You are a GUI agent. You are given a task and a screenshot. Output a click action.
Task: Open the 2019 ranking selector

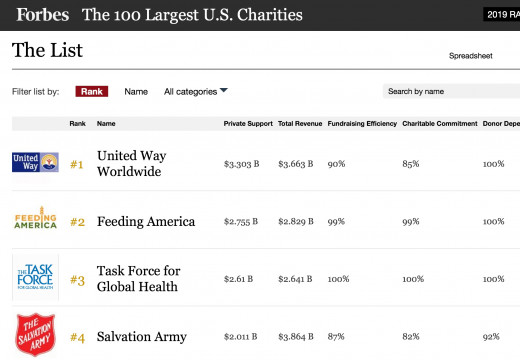click(x=502, y=14)
